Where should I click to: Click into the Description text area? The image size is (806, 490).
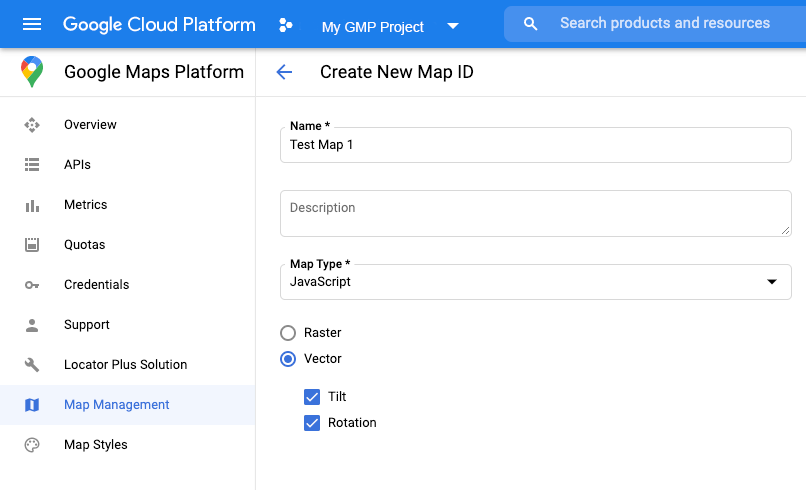pyautogui.click(x=535, y=214)
